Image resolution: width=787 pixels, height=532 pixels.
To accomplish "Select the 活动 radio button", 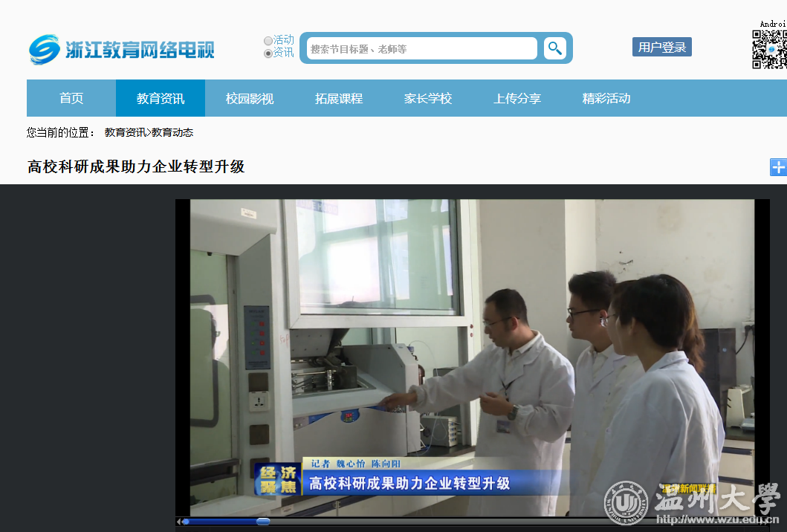I will click(x=268, y=41).
